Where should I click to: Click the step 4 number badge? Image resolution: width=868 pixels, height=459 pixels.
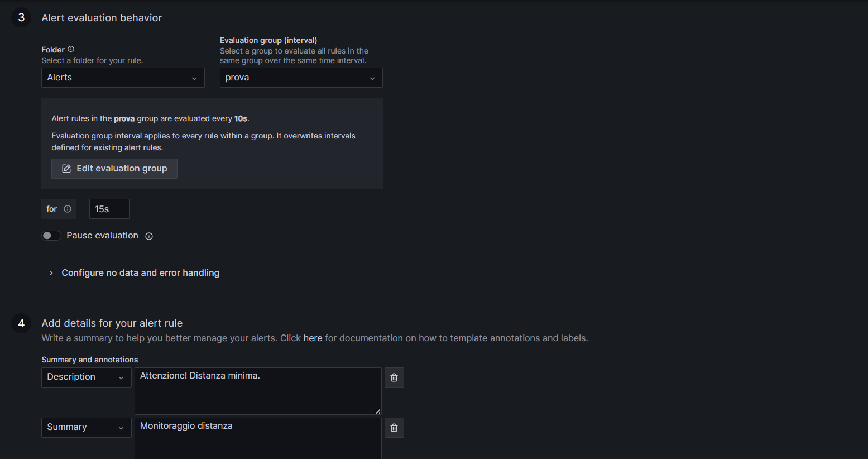(21, 323)
